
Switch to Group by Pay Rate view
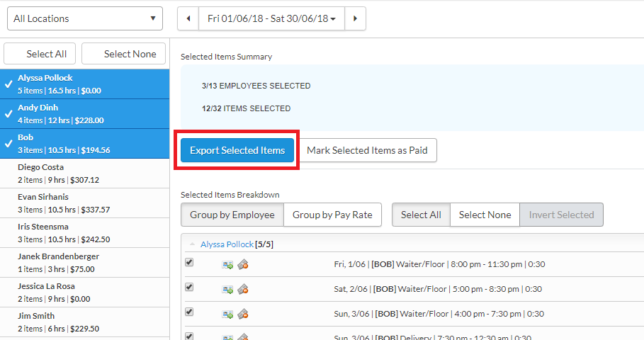coord(332,215)
